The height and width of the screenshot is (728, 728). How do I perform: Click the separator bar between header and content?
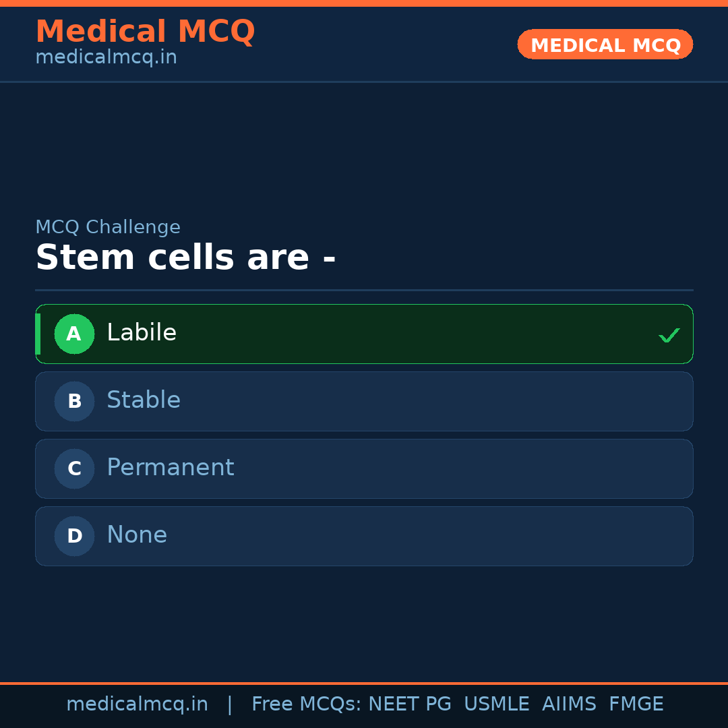(x=364, y=83)
